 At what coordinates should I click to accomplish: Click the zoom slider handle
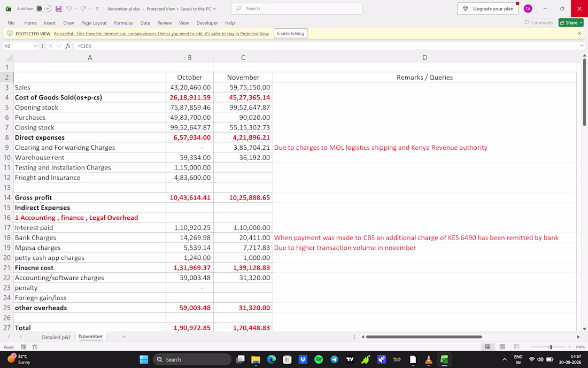551,347
